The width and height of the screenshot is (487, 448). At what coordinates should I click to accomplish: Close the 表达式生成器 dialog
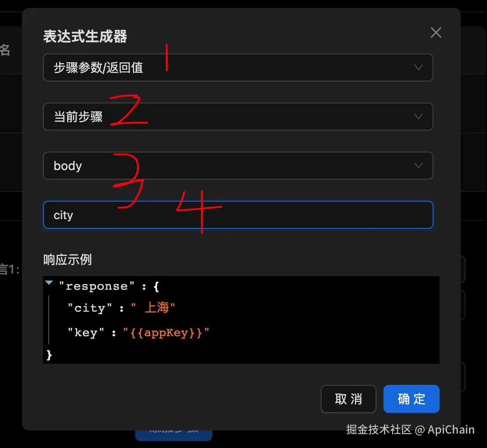(x=436, y=32)
